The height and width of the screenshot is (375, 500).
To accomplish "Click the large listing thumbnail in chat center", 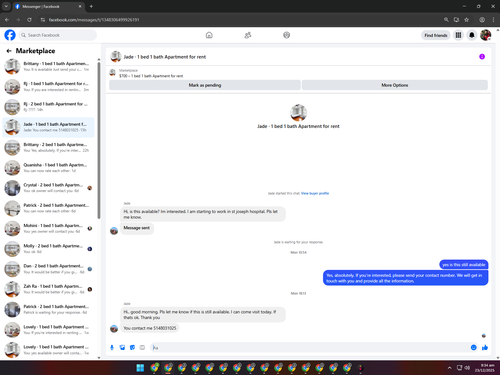I will (x=298, y=113).
